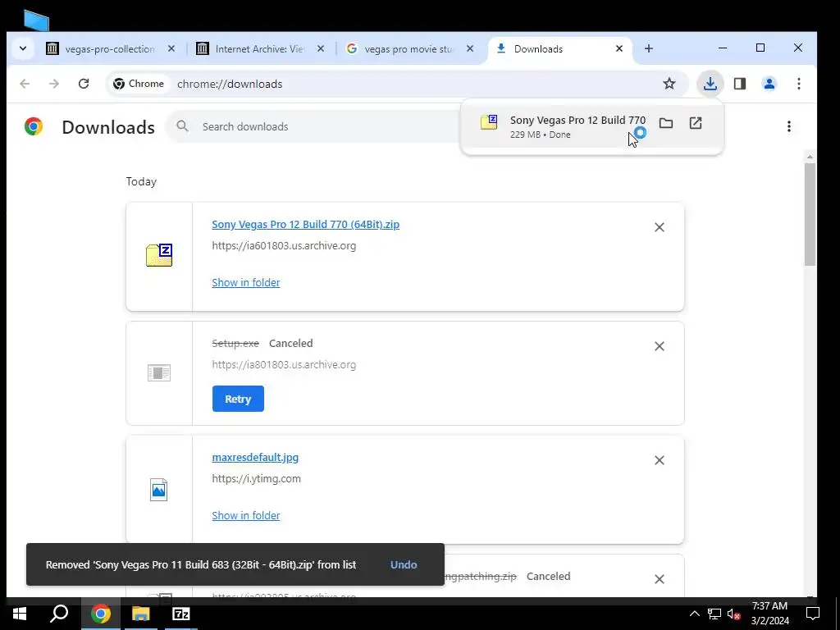Click the https://ia601803.us.archive.org source URL
The width and height of the screenshot is (840, 630).
pos(284,246)
